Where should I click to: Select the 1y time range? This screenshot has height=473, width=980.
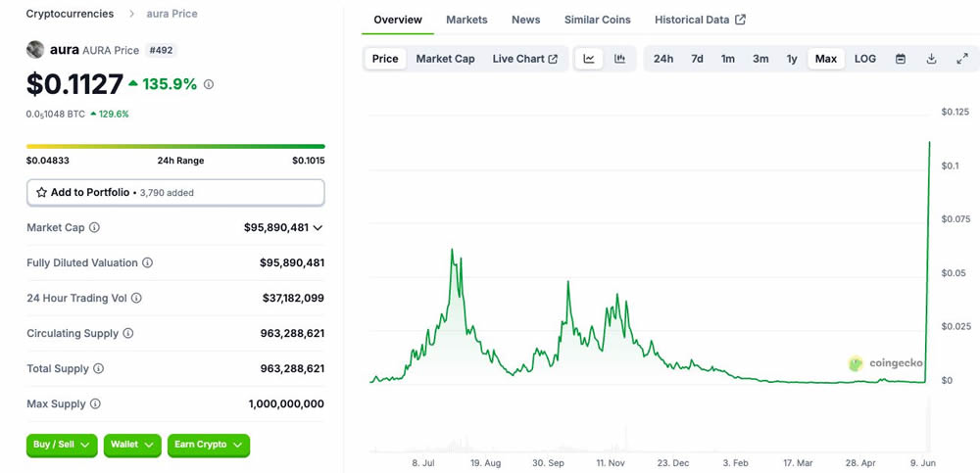(x=792, y=59)
